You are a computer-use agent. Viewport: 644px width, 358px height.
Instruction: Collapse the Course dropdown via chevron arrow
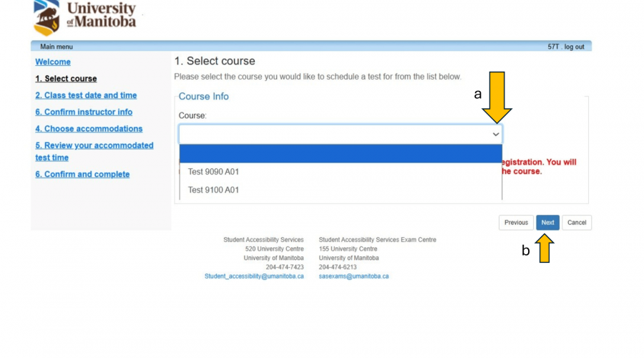tap(496, 135)
